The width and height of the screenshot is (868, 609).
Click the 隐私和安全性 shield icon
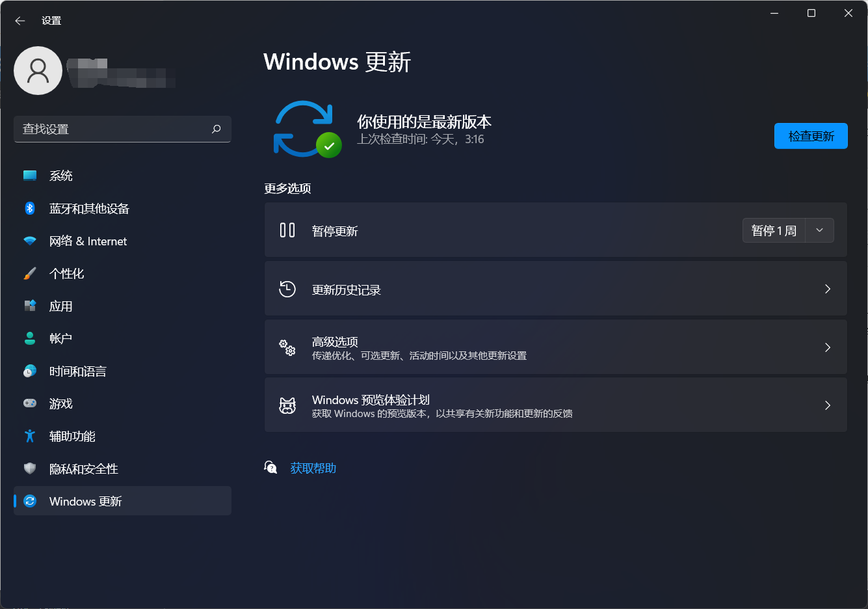pos(30,468)
